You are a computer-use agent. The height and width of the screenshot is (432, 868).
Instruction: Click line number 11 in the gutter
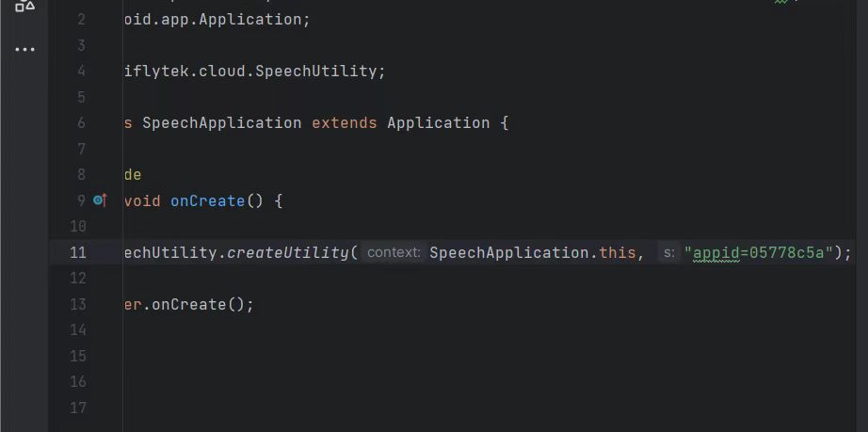point(77,252)
